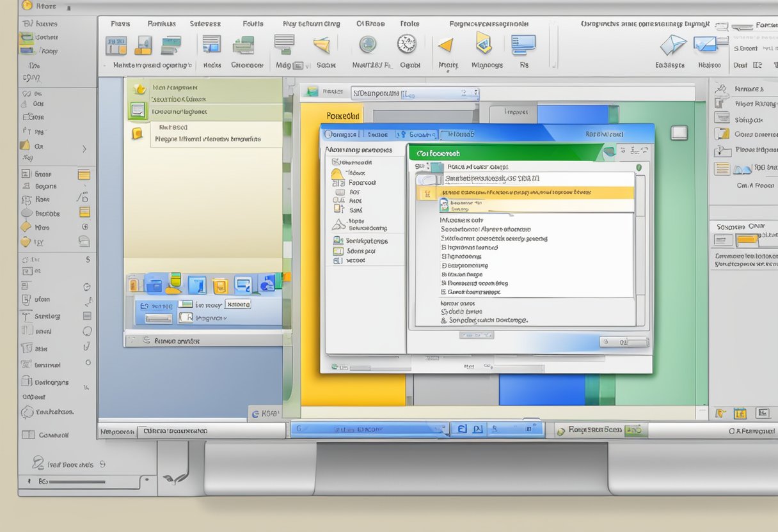Toggle the square checkbox right of dialog
This screenshot has height=532, width=778.
[679, 132]
